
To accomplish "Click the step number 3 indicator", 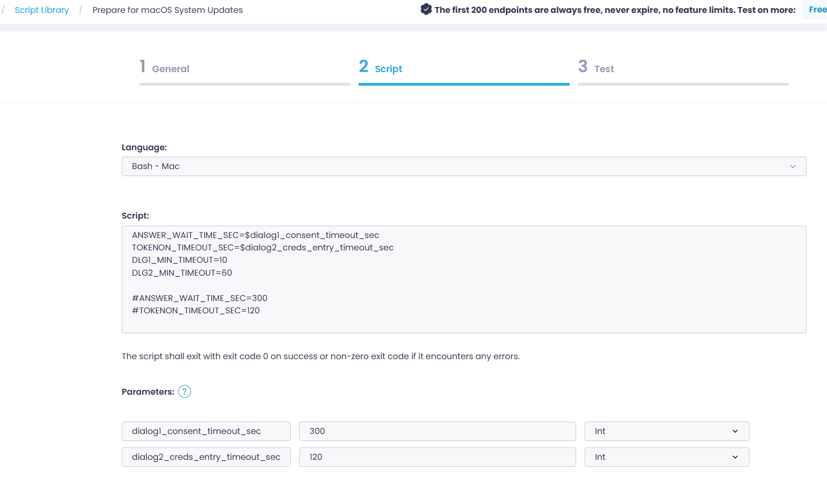I will (583, 66).
